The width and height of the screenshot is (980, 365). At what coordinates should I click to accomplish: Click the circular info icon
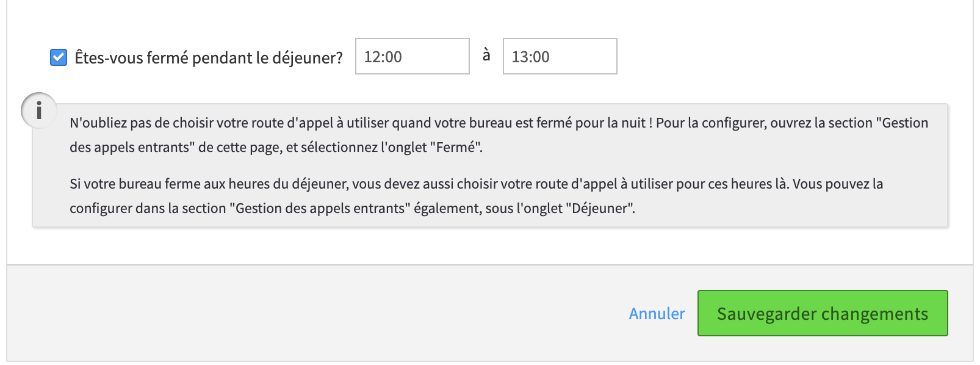pos(39,110)
